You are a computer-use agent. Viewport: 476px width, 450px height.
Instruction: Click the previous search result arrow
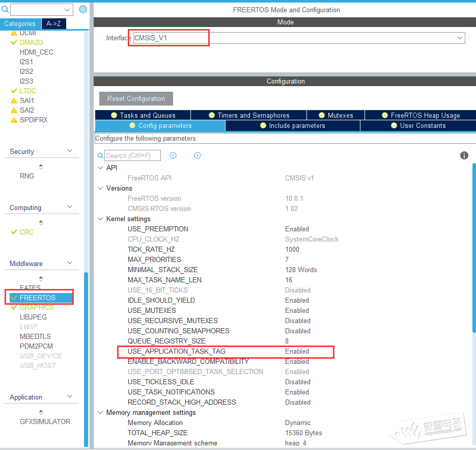[x=173, y=155]
